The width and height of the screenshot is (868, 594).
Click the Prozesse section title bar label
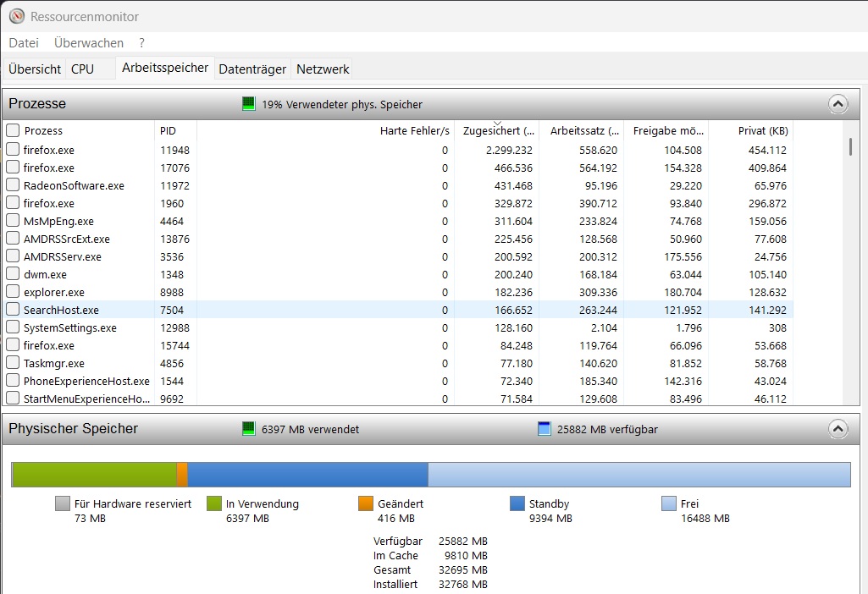tap(37, 103)
